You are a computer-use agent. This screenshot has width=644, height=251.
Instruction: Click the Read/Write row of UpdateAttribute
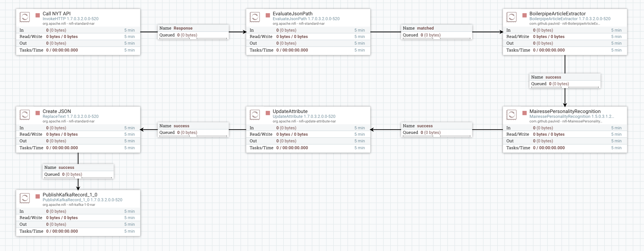(308, 134)
